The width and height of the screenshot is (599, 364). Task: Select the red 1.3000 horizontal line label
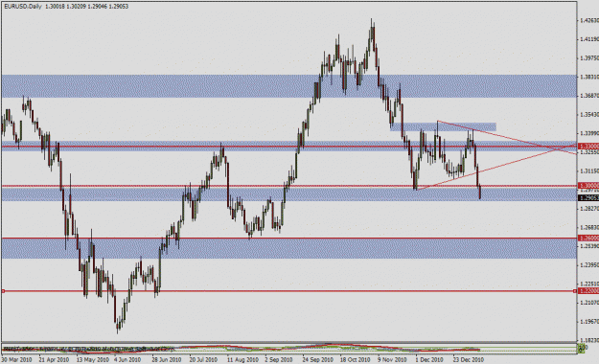pyautogui.click(x=589, y=186)
